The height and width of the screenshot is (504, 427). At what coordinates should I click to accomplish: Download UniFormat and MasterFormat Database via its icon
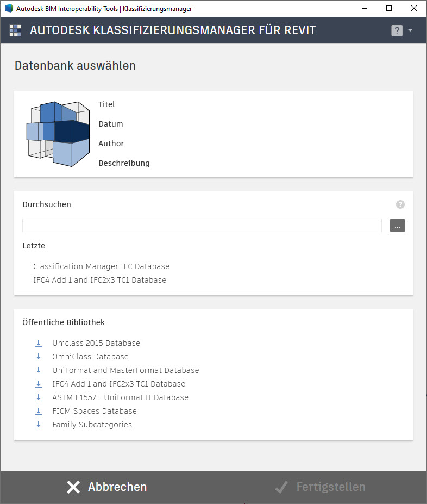coord(39,370)
